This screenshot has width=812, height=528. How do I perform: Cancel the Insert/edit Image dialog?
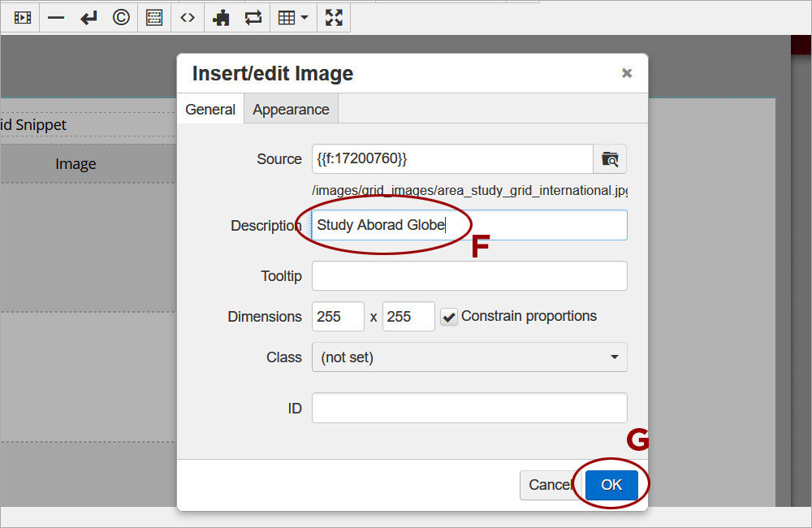(549, 485)
